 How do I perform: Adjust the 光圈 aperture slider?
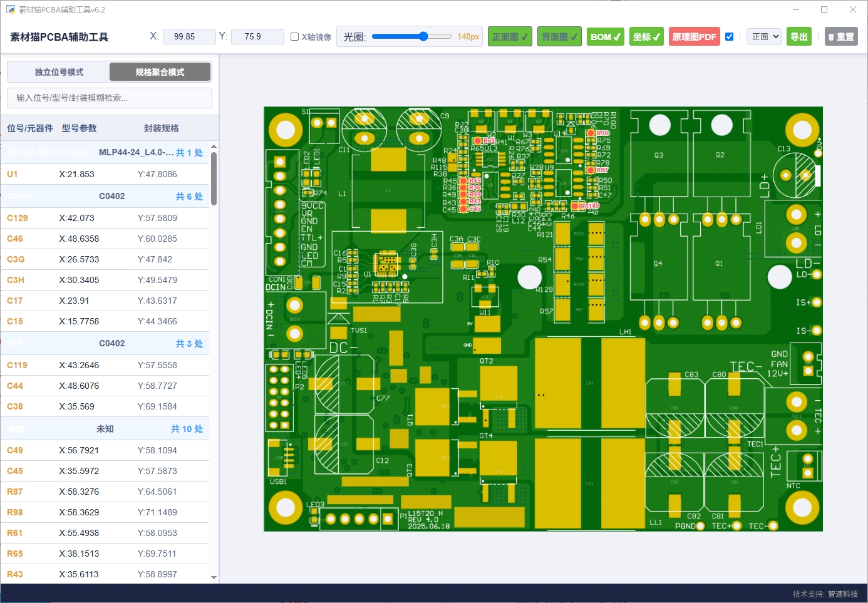point(411,36)
